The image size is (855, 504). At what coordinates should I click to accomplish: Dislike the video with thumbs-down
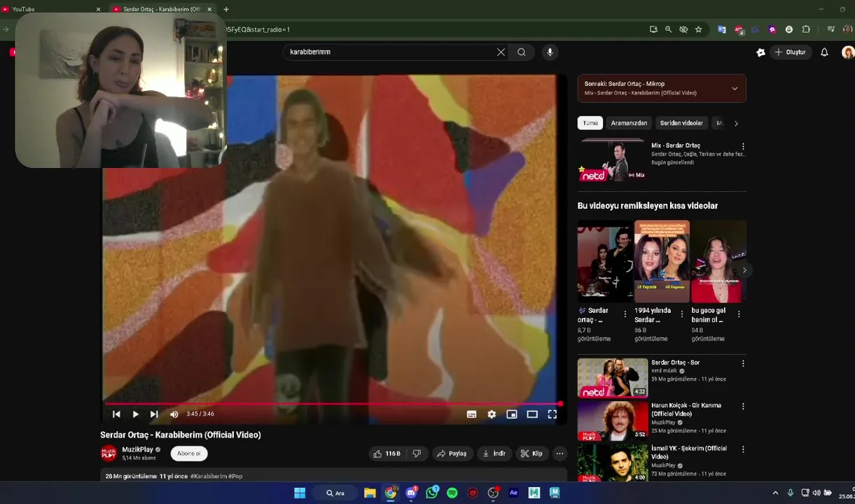417,454
